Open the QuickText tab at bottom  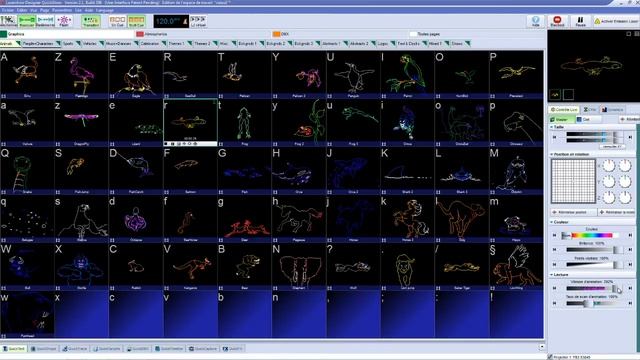pyautogui.click(x=14, y=349)
